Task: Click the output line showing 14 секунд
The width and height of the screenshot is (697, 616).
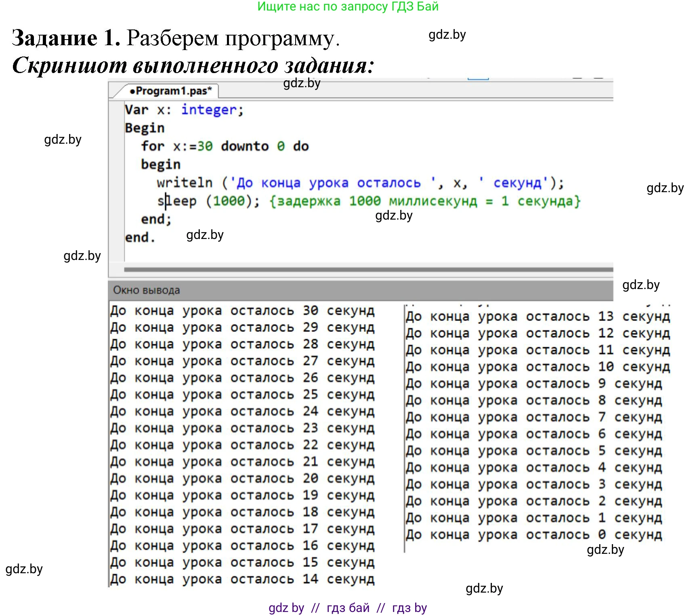Action: 242,579
